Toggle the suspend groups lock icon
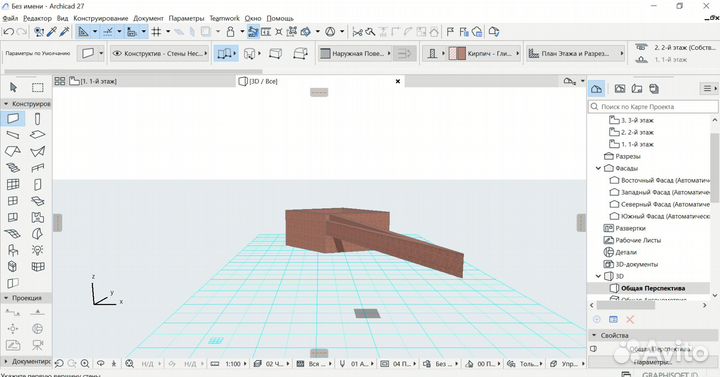720x377 pixels. pyautogui.click(x=231, y=32)
